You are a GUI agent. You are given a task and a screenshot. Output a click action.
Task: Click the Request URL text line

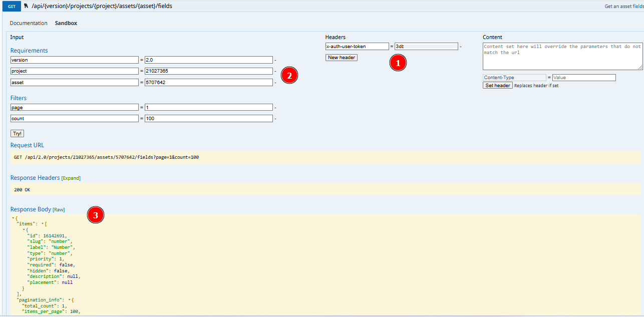(106, 157)
